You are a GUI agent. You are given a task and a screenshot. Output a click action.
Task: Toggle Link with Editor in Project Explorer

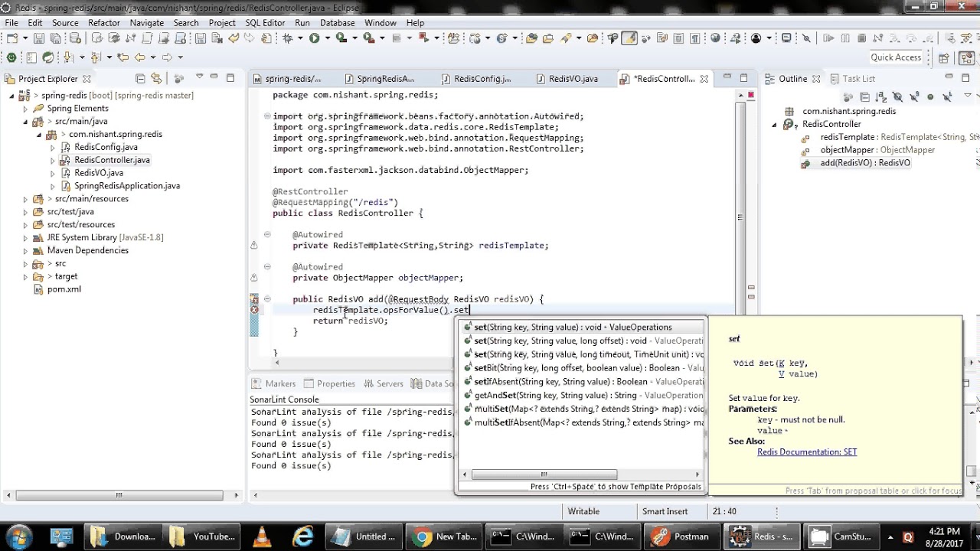pos(156,78)
